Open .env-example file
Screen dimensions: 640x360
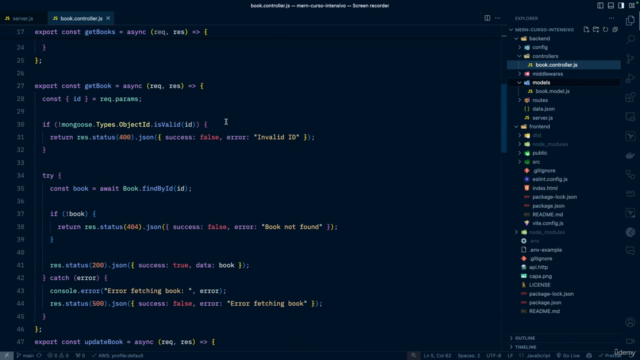click(545, 250)
